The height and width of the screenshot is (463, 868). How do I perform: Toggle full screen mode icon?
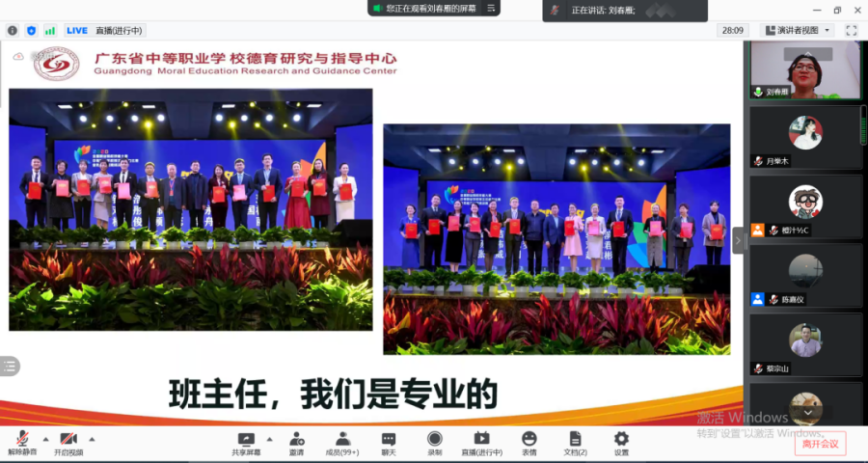pos(851,30)
